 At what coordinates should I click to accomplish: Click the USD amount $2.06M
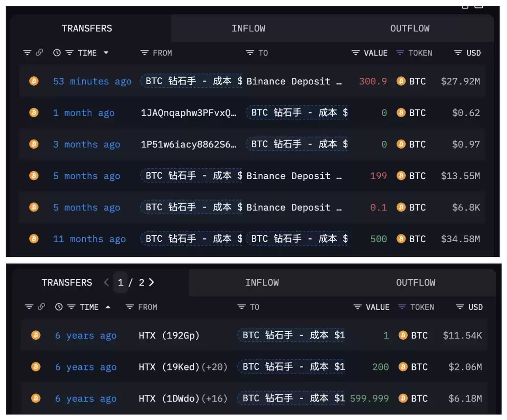[x=465, y=367]
